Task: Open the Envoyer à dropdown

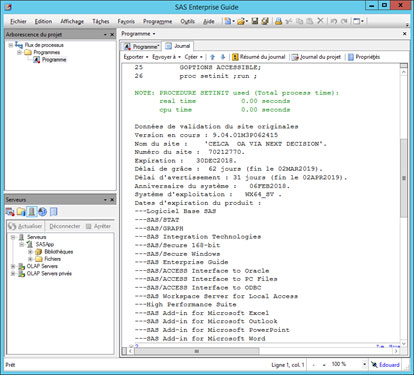Action: (166, 57)
